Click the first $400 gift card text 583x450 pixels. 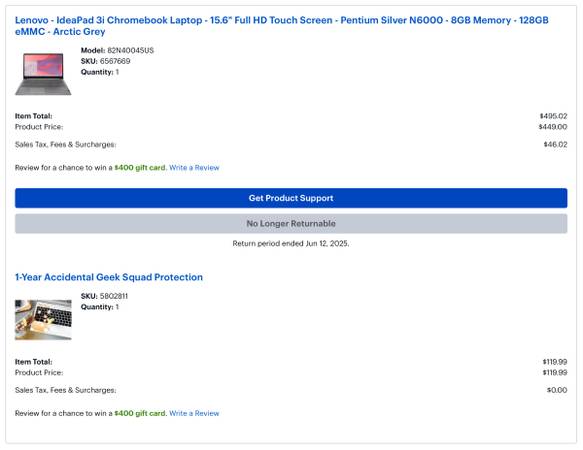point(140,168)
